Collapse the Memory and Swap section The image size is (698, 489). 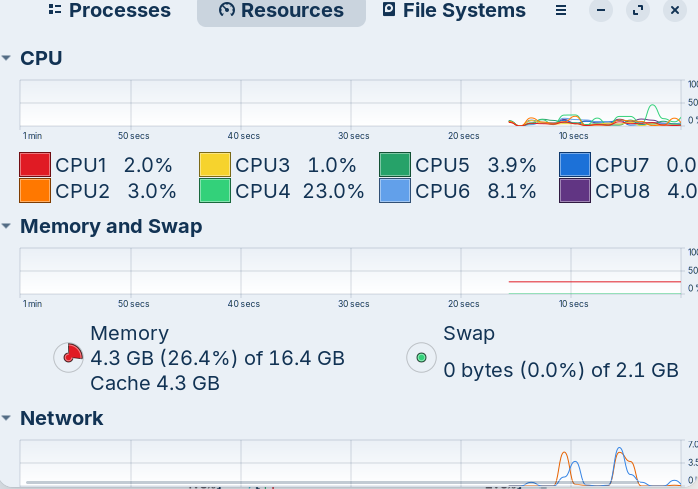[x=6, y=226]
